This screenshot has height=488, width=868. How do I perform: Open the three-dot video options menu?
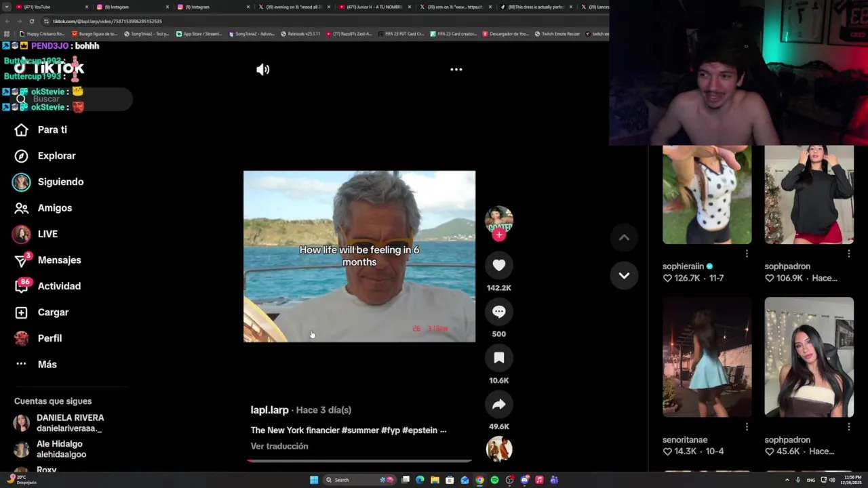point(456,69)
